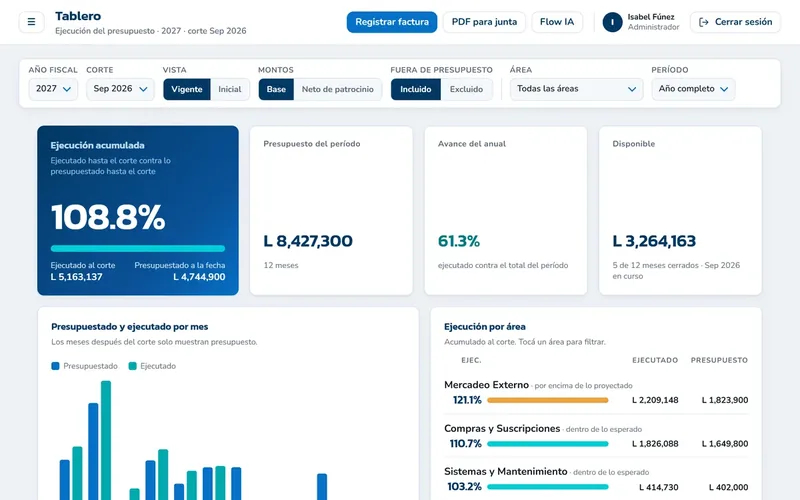Image resolution: width=800 pixels, height=500 pixels.
Task: Click the Avance del anual card
Action: 506,210
